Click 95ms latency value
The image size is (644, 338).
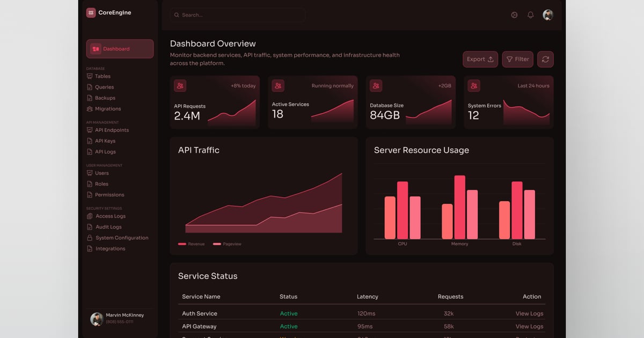click(365, 326)
